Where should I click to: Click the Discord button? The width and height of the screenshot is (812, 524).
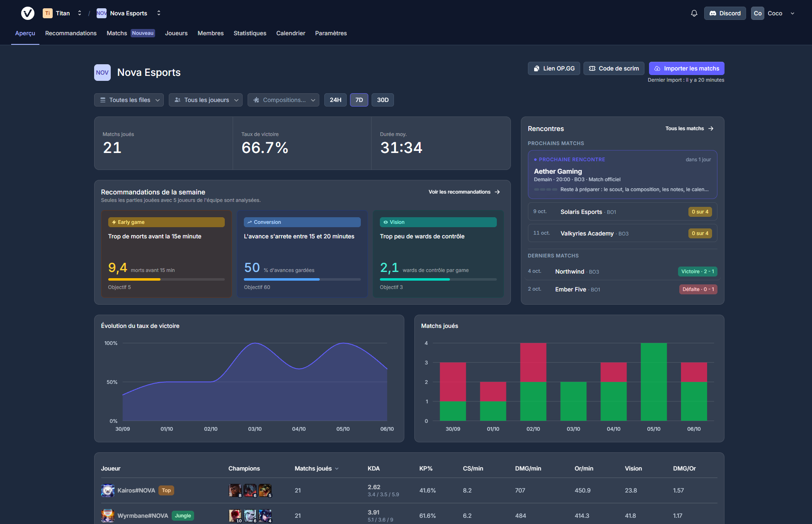725,13
